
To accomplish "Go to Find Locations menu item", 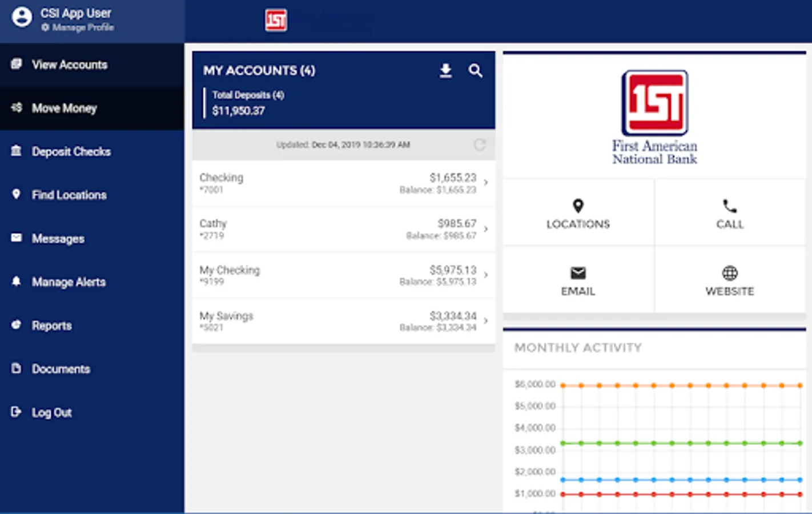I will tap(69, 195).
